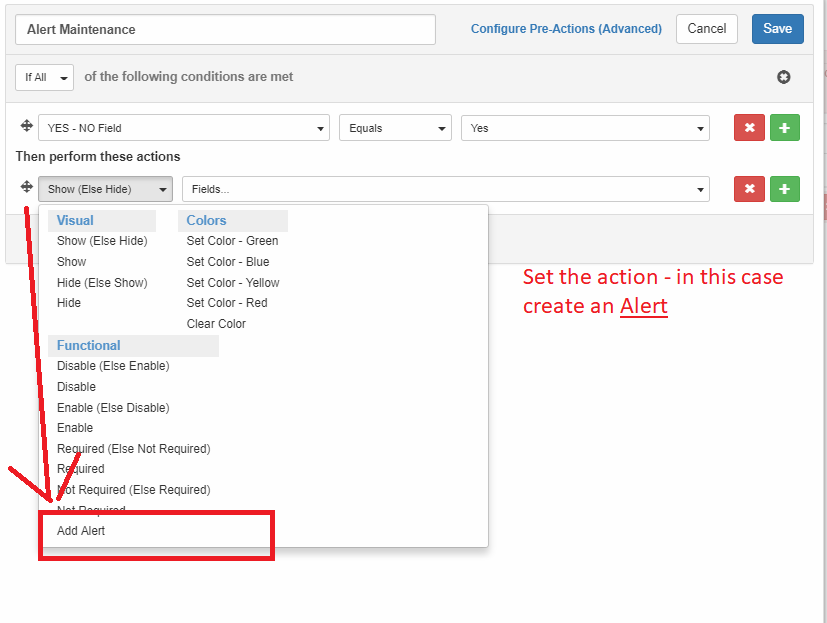Click the red delete button on condition row
827x623 pixels.
click(x=749, y=128)
